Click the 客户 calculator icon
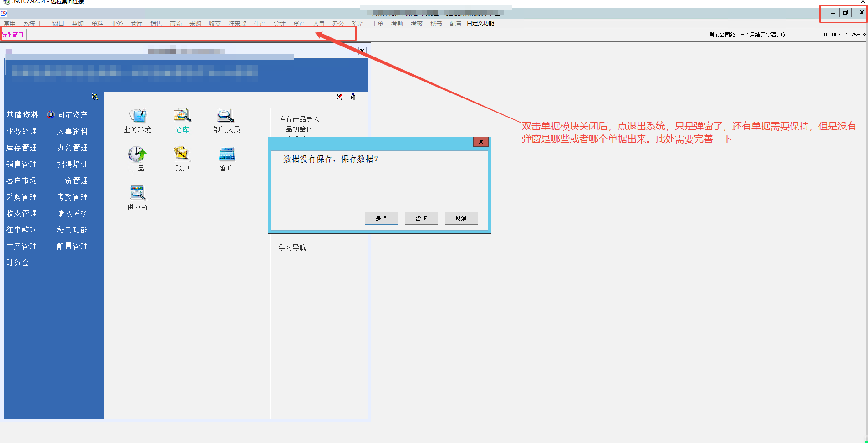 tap(226, 155)
